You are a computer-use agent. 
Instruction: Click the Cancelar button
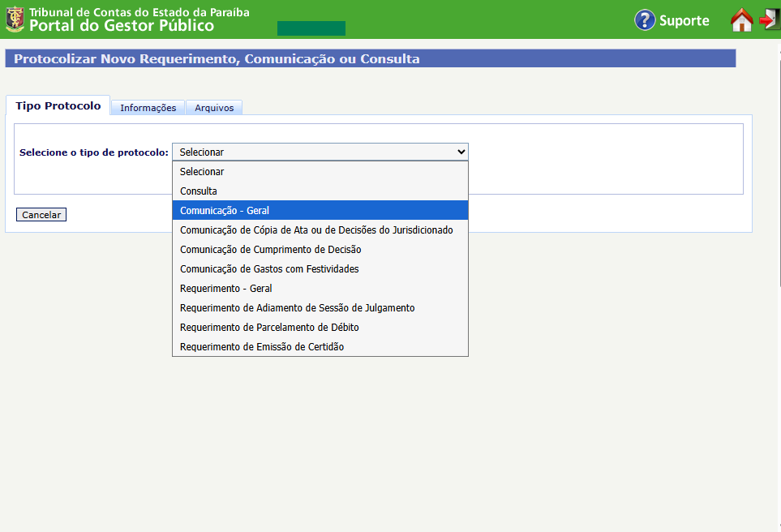coord(41,215)
